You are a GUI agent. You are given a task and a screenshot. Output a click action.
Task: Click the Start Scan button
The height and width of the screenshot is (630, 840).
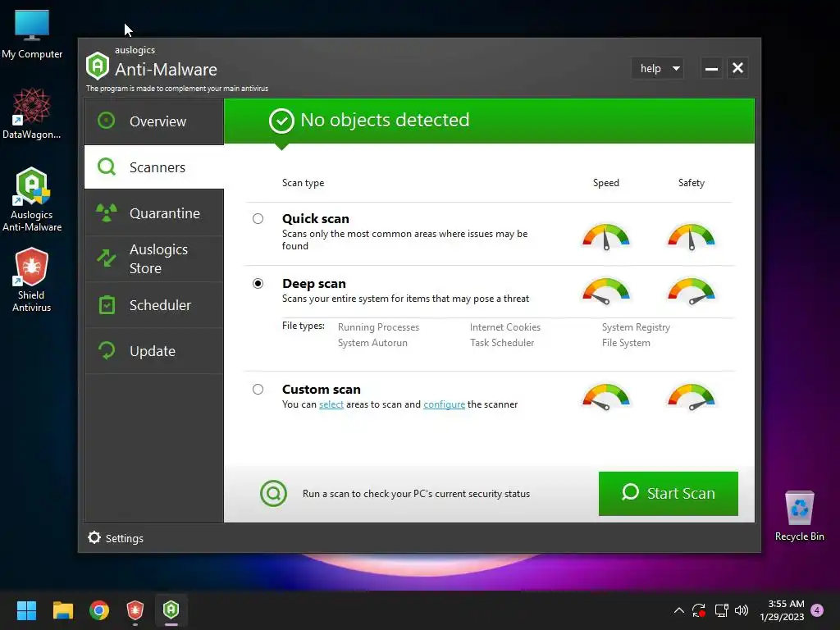[x=668, y=493]
